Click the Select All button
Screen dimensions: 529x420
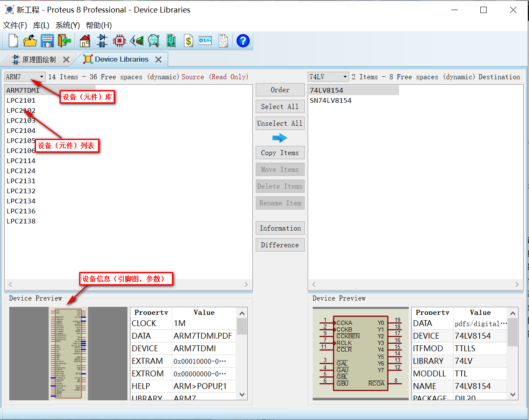pyautogui.click(x=280, y=106)
